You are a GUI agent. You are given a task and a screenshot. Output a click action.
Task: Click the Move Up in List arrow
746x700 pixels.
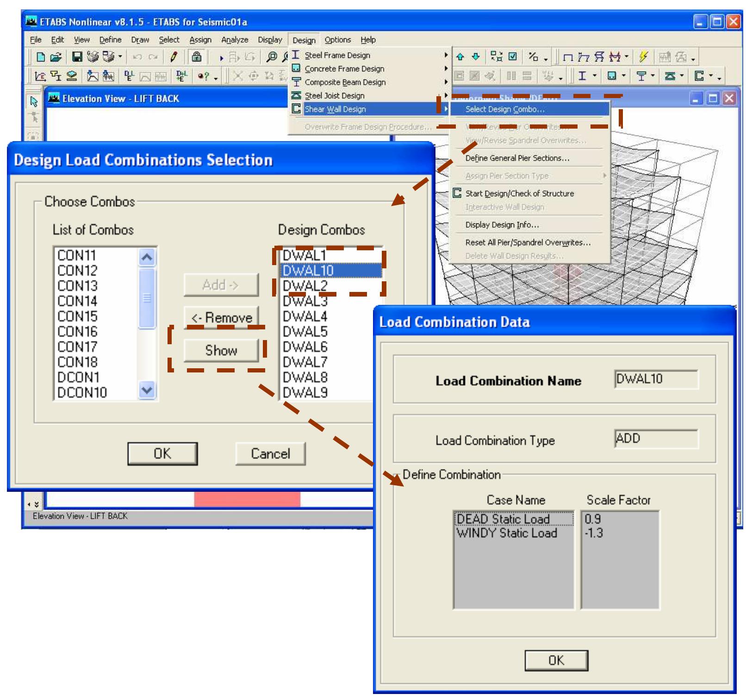pyautogui.click(x=460, y=56)
